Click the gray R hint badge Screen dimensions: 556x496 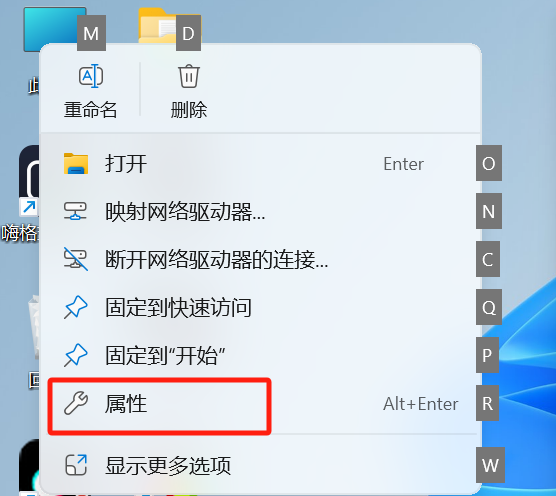click(x=487, y=403)
